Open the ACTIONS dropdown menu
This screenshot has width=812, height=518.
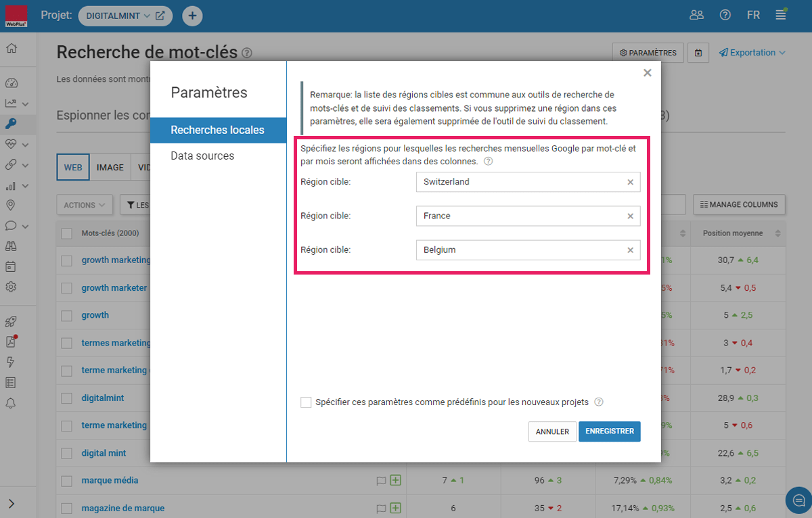(x=85, y=205)
